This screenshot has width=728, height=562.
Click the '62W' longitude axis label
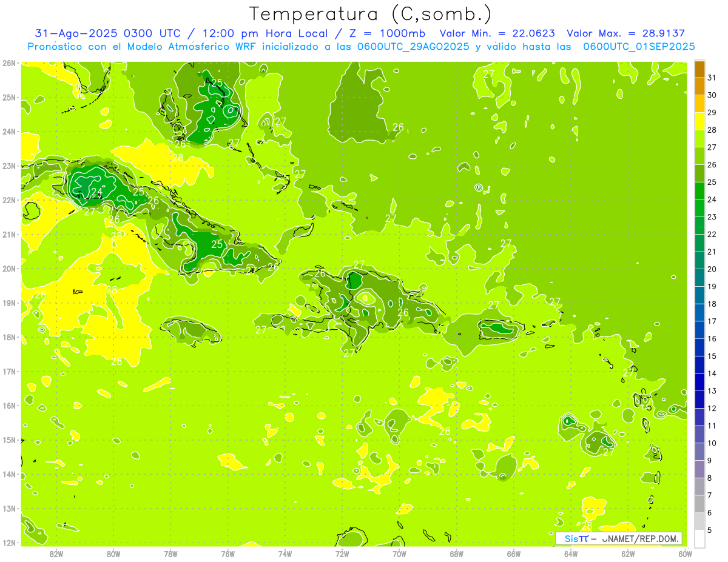628,554
